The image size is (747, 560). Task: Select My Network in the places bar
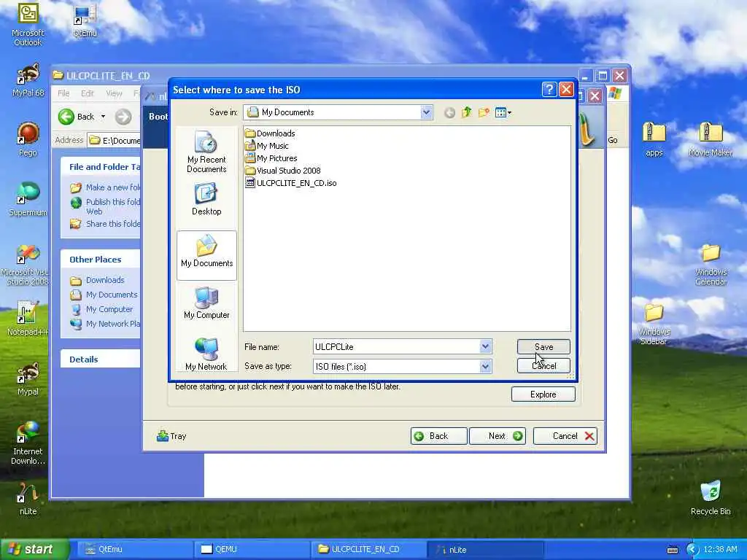coord(206,354)
